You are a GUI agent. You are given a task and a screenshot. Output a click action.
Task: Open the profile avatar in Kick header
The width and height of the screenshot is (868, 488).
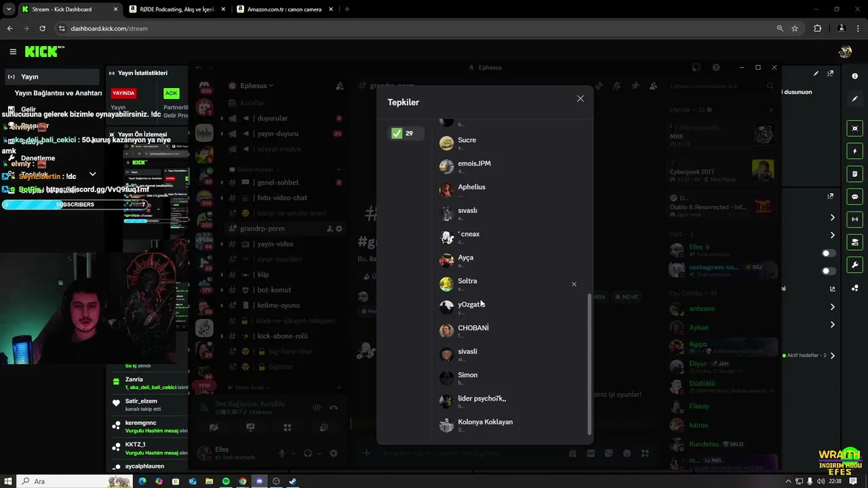coord(845,52)
